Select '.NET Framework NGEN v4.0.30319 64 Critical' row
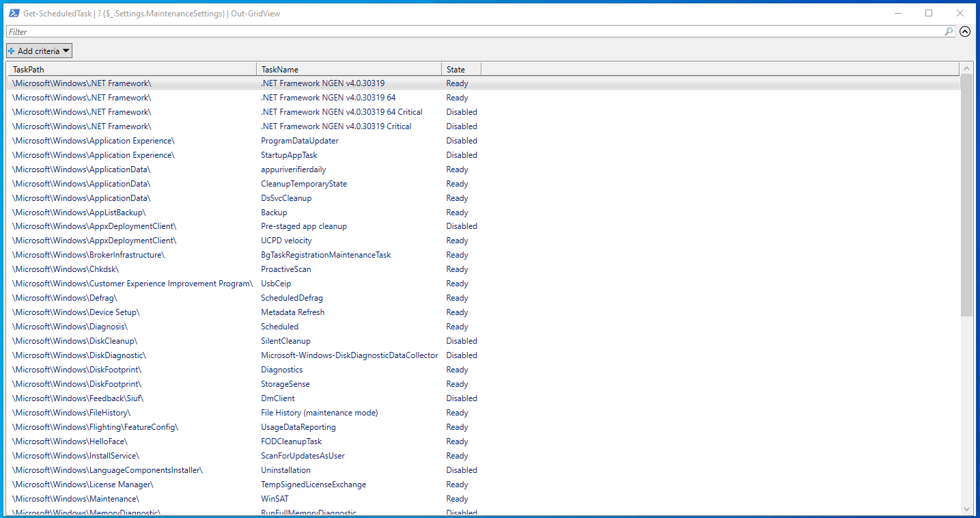This screenshot has height=518, width=980. [484, 112]
